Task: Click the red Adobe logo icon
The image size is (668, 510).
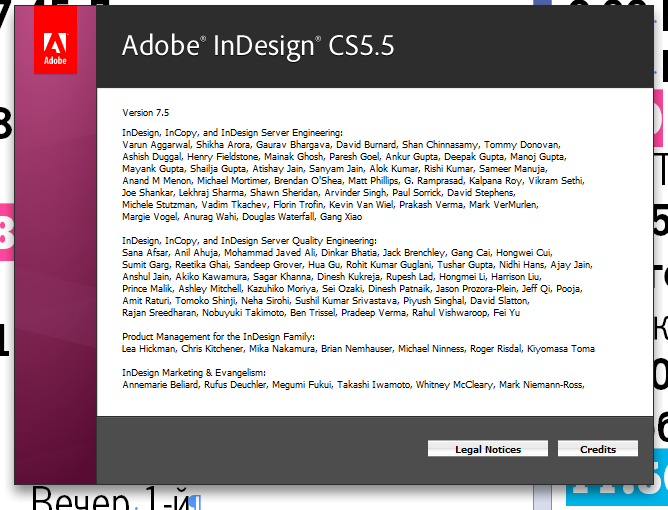Action: click(55, 40)
